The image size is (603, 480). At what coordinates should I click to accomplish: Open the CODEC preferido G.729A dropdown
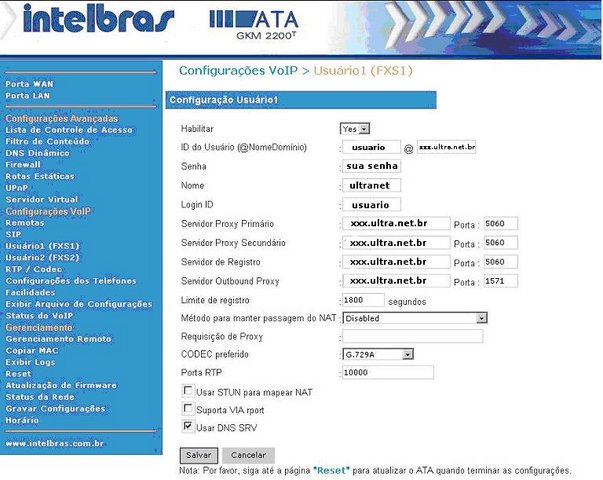378,354
